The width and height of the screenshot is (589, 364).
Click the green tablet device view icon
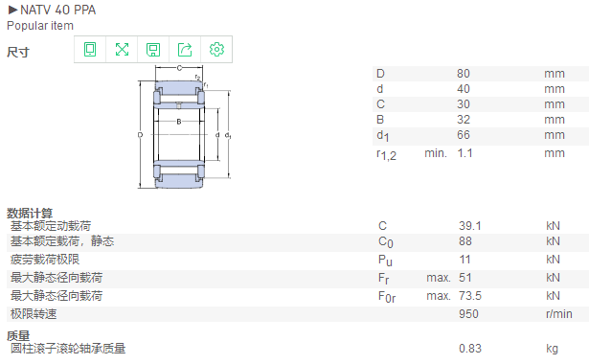pos(90,49)
